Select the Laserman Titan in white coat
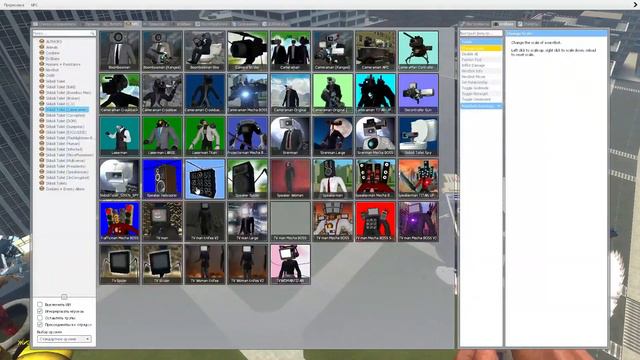This screenshot has height=360, width=640. click(205, 136)
